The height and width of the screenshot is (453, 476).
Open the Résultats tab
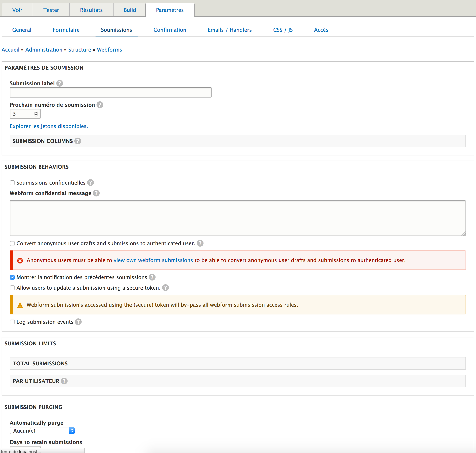click(x=91, y=10)
